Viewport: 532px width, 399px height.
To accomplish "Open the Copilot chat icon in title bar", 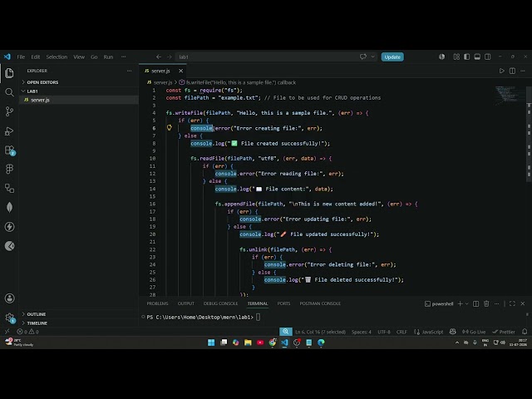I will pyautogui.click(x=363, y=57).
